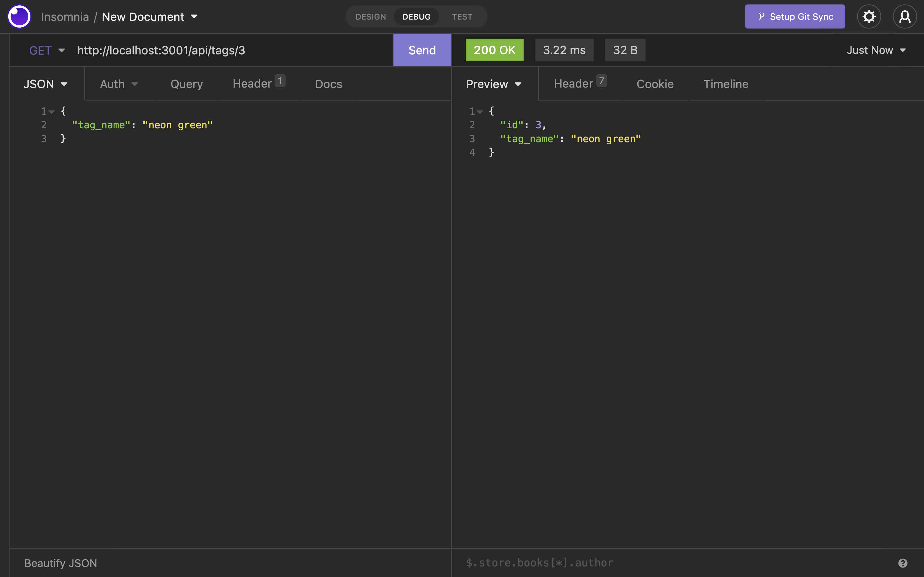The width and height of the screenshot is (924, 577).
Task: Click the help question mark icon
Action: point(903,563)
